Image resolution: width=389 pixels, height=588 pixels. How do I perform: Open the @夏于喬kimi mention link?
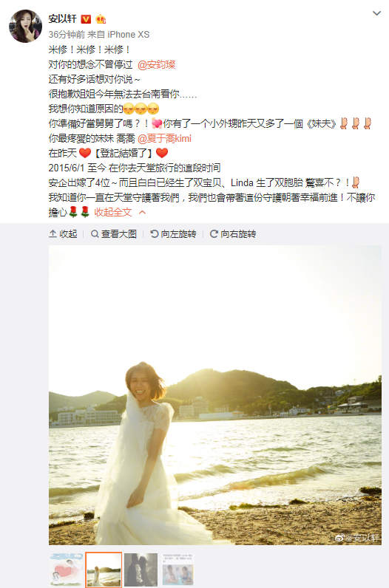164,138
